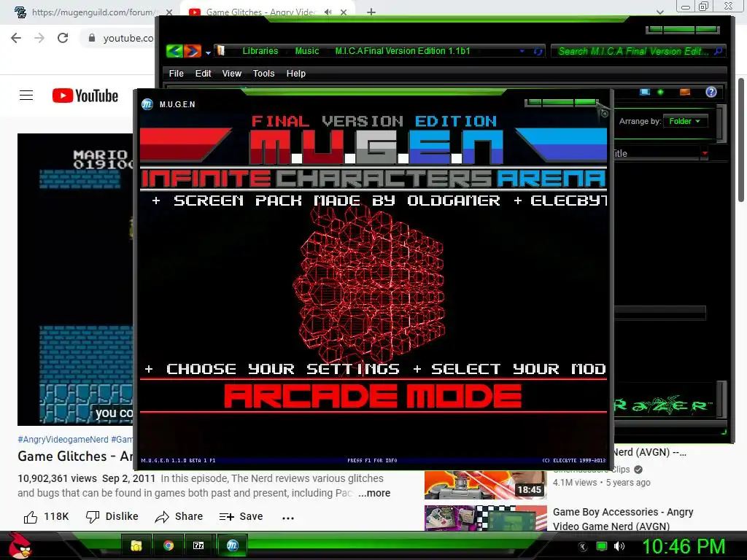
Task: Open a new Chrome tab
Action: point(371,12)
